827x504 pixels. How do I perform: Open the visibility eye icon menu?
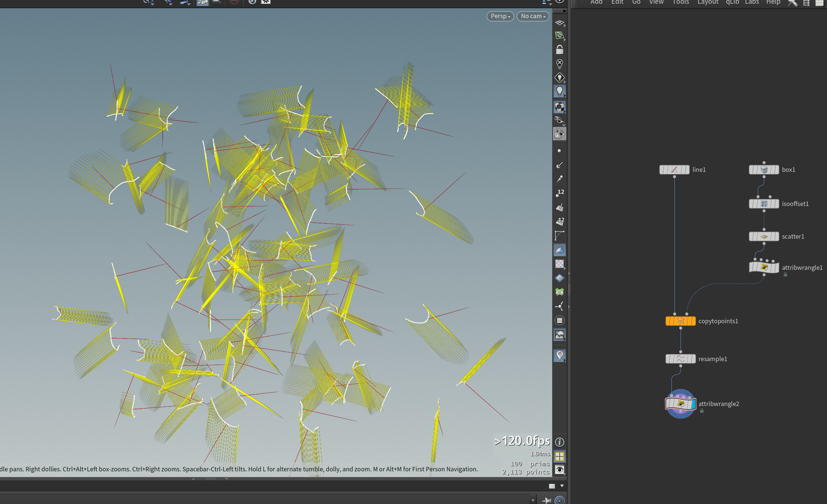[559, 470]
